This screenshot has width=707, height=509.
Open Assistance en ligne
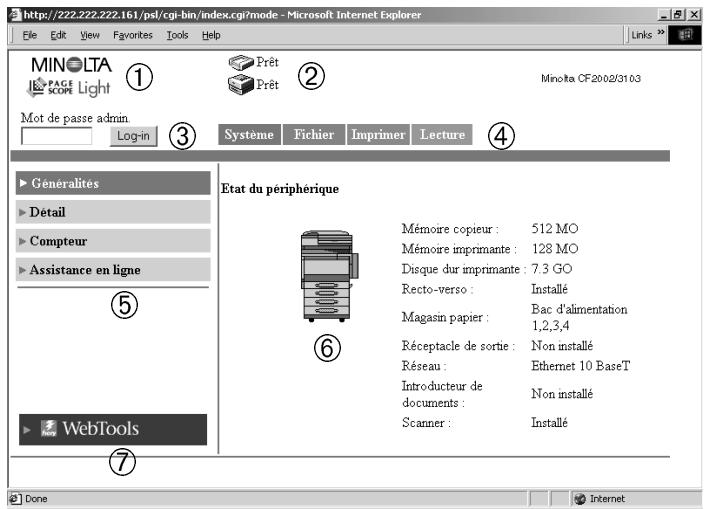pos(113,270)
